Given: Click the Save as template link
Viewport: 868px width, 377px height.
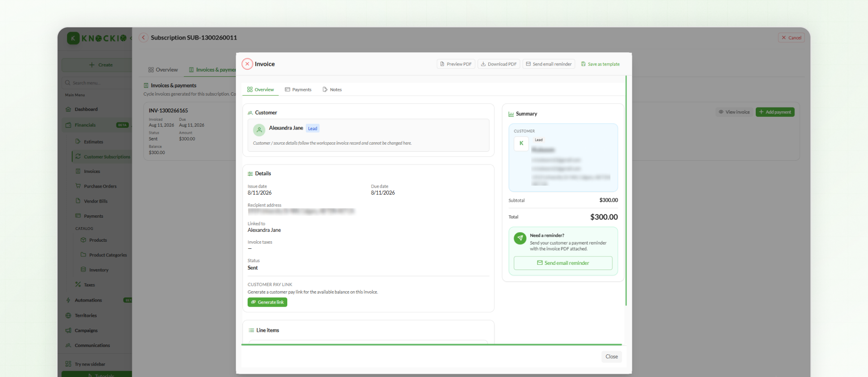Looking at the screenshot, I should (600, 64).
